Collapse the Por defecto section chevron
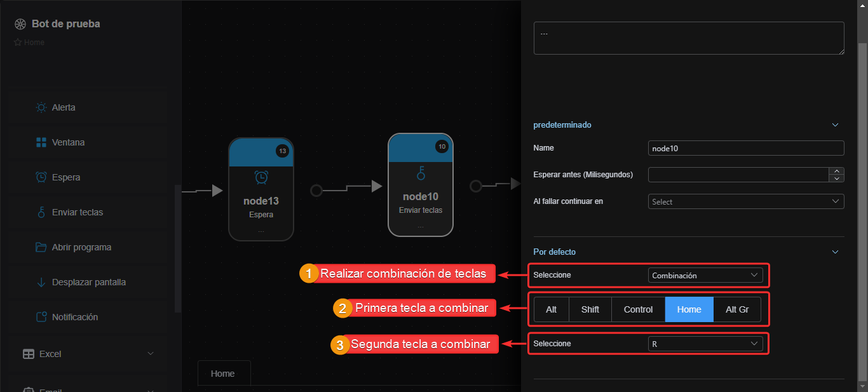 click(x=836, y=252)
